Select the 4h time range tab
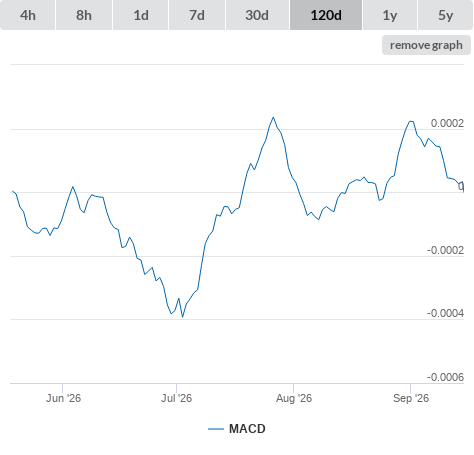The image size is (474, 455). click(x=28, y=15)
